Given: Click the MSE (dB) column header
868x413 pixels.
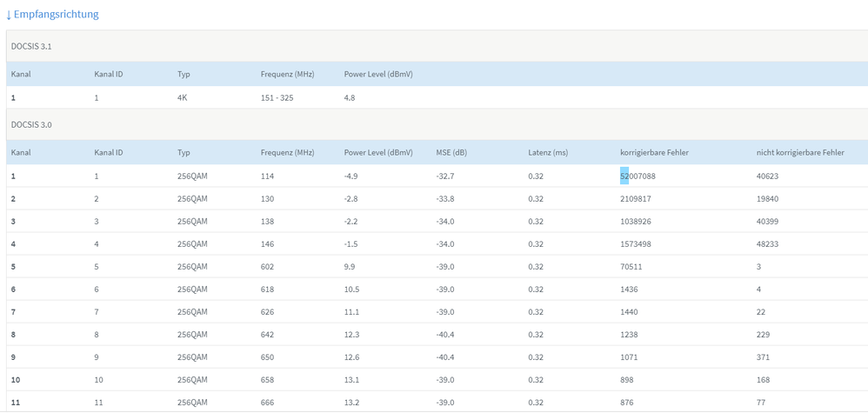Looking at the screenshot, I should tap(451, 152).
